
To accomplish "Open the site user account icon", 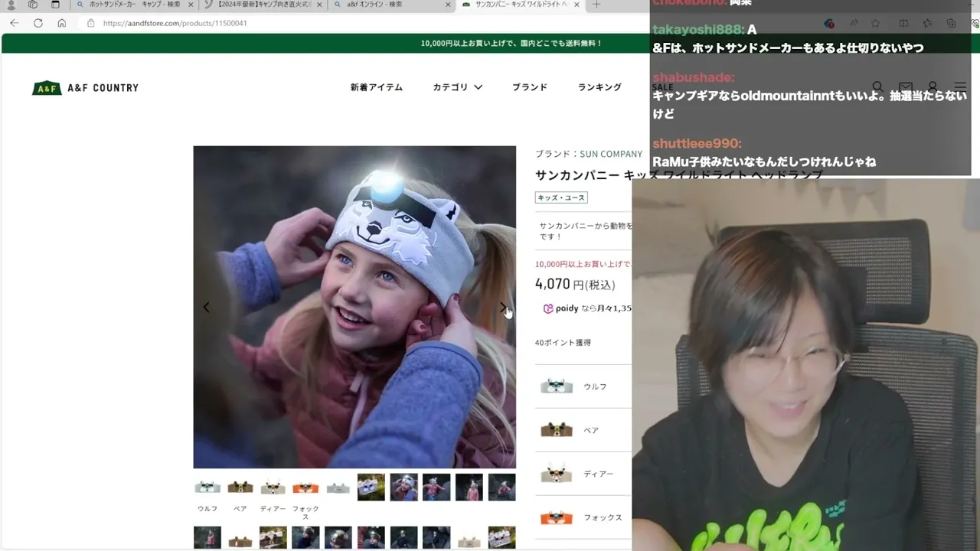I will [933, 87].
